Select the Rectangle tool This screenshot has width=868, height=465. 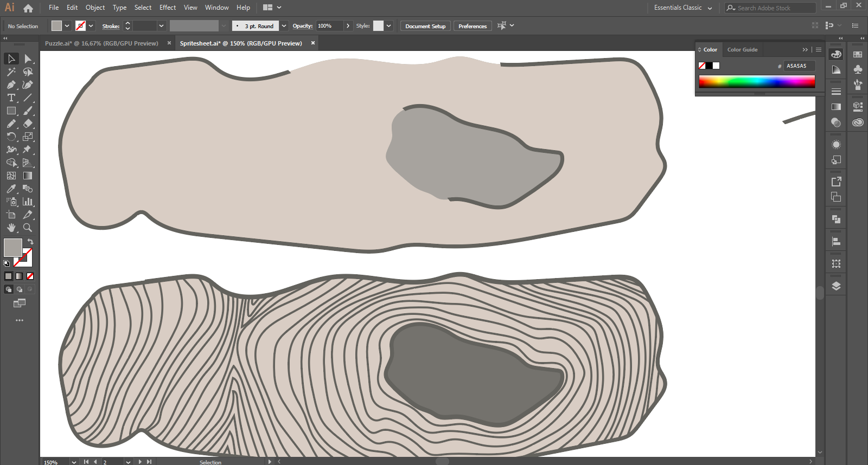pos(11,111)
